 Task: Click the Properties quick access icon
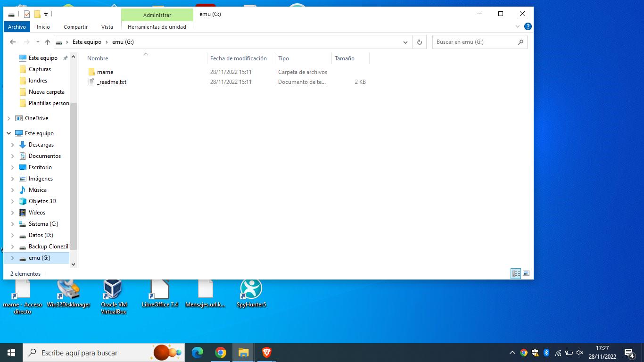[27, 14]
